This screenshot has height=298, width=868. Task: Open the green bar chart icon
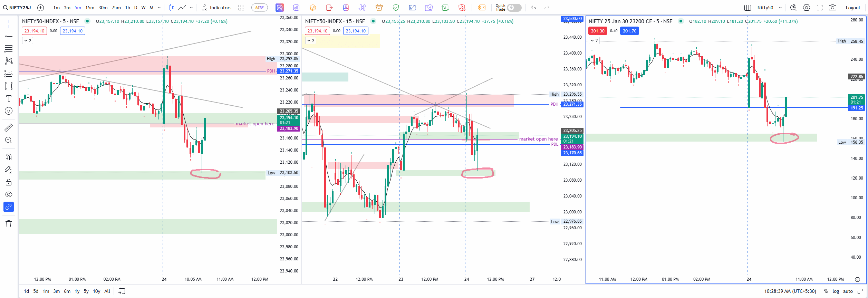(445, 8)
